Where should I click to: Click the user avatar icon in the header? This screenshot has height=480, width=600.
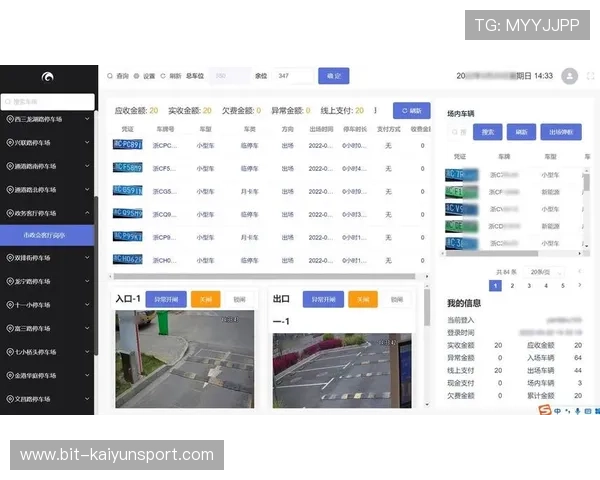569,76
